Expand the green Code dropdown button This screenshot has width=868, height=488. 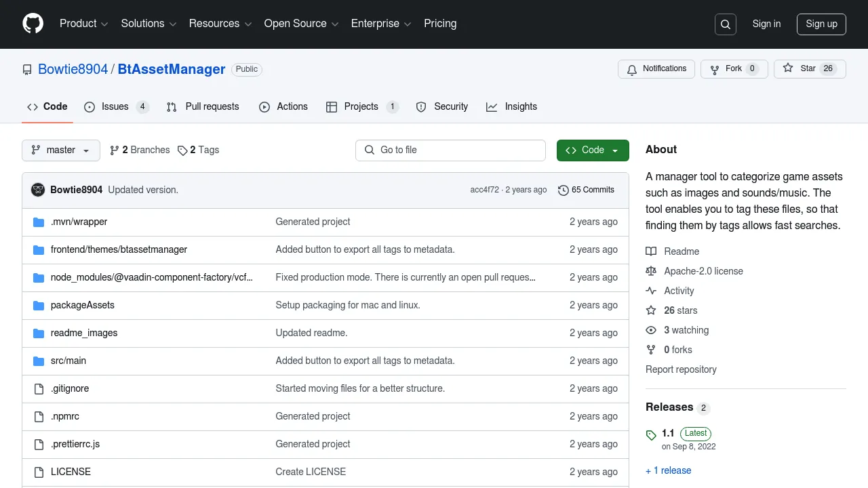point(593,150)
